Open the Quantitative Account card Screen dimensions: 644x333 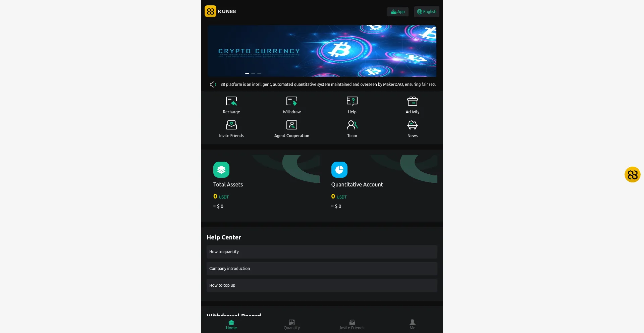point(381,186)
